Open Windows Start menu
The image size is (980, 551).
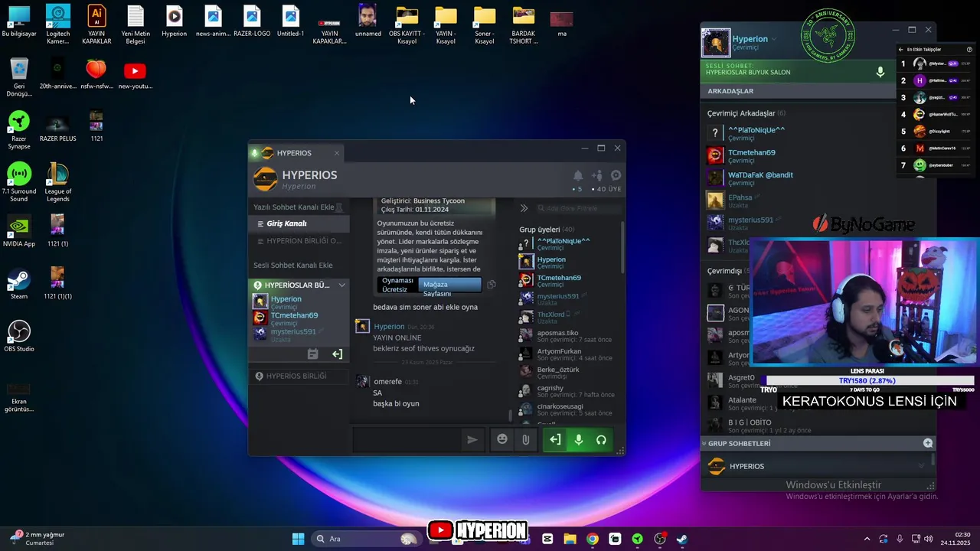click(x=298, y=539)
